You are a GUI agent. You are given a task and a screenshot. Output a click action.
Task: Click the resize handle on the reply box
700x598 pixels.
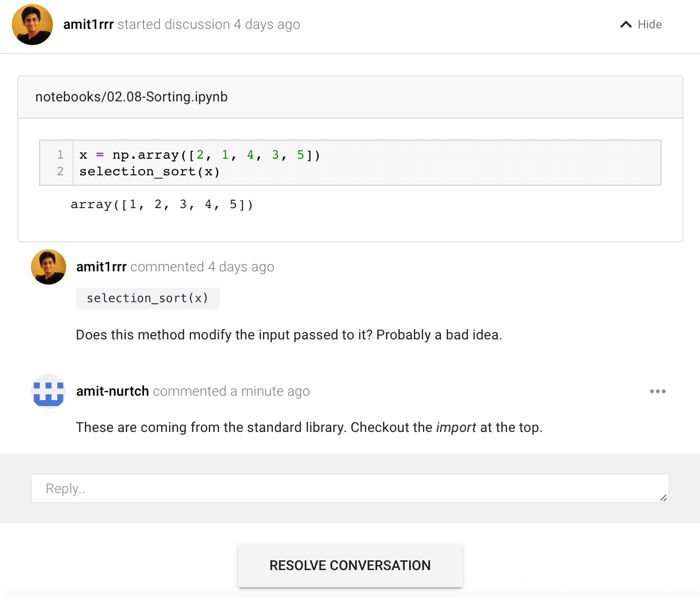[x=663, y=498]
